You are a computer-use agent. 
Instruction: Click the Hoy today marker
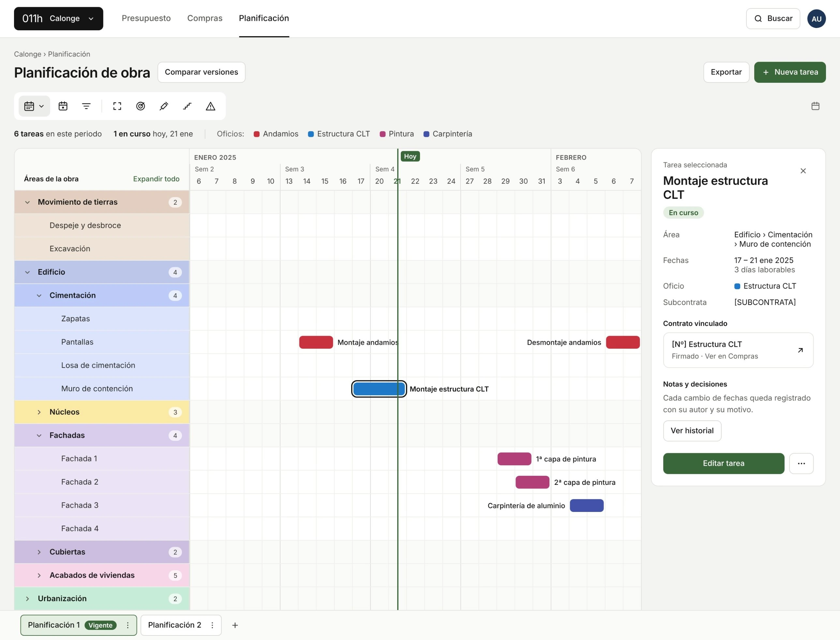pos(410,156)
